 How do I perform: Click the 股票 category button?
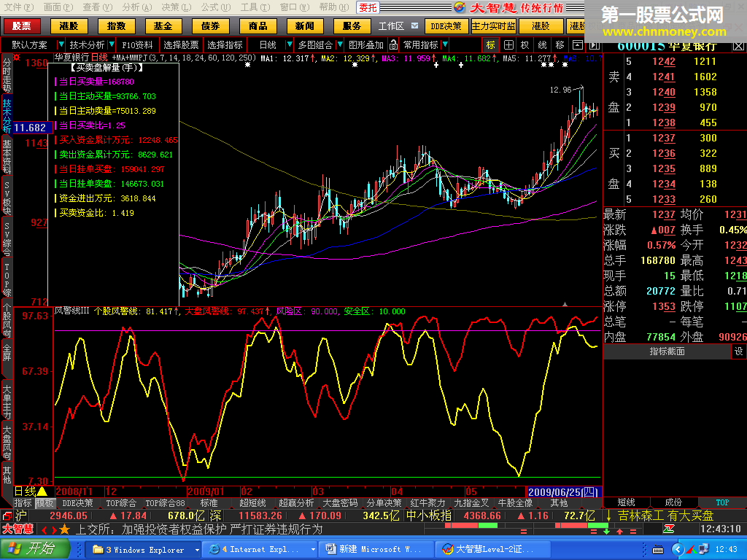click(21, 26)
